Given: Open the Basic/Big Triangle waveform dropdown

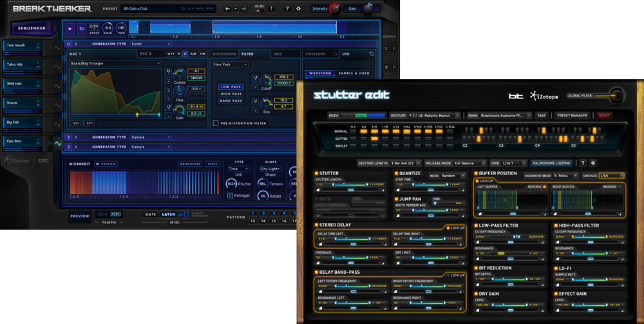Looking at the screenshot, I should (115, 64).
